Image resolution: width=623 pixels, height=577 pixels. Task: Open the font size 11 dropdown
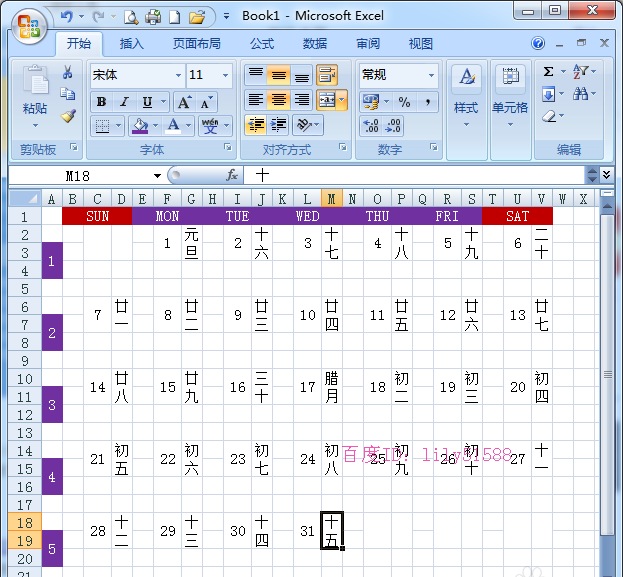pos(225,75)
